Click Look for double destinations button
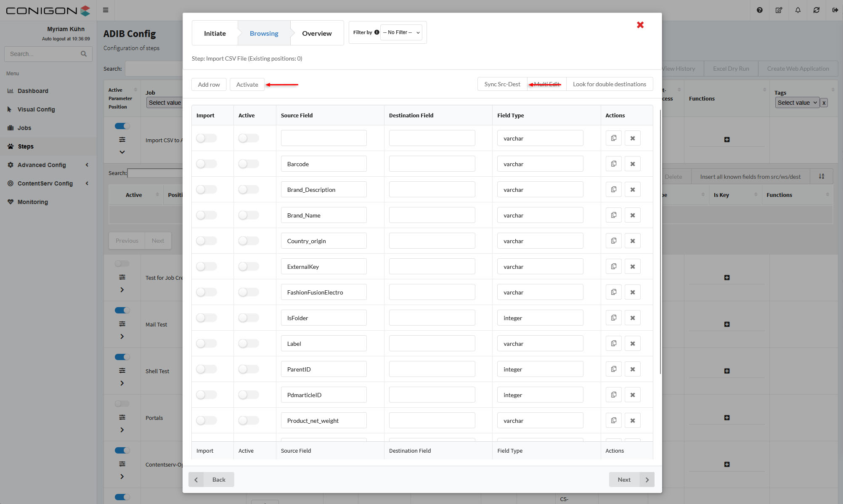Image resolution: width=843 pixels, height=504 pixels. pyautogui.click(x=609, y=84)
